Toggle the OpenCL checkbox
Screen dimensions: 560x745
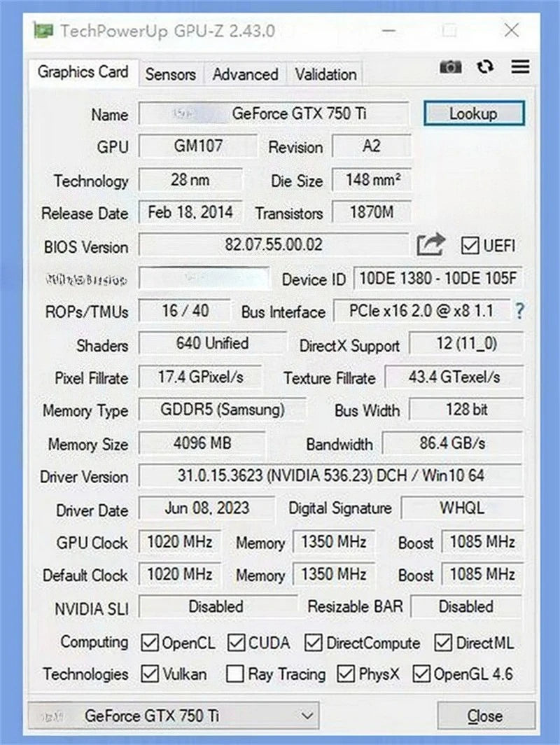click(x=150, y=643)
